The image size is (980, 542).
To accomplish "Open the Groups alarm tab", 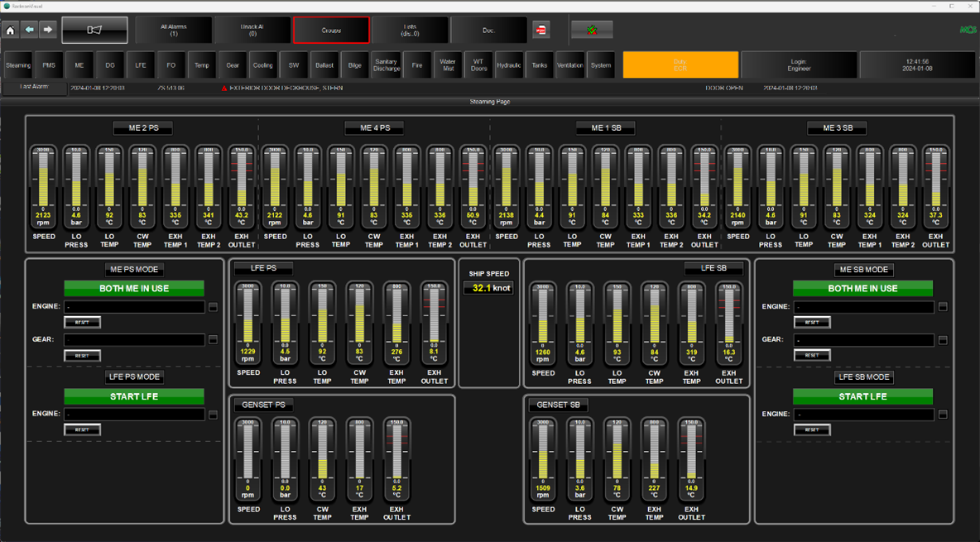I will click(x=331, y=30).
